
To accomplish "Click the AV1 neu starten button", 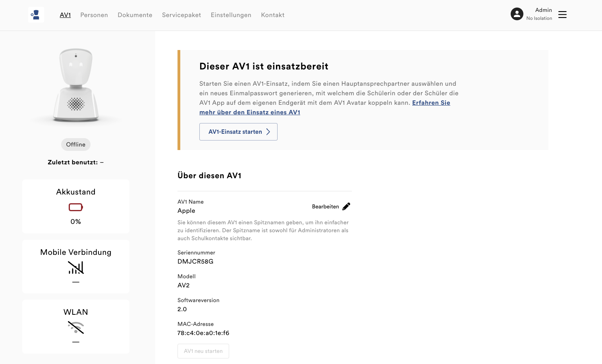I will tap(203, 351).
